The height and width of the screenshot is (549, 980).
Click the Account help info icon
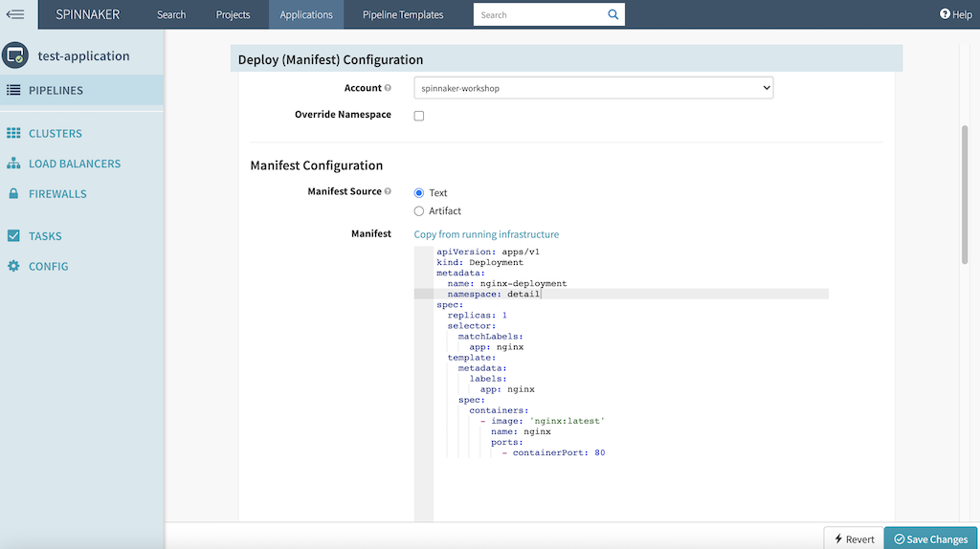389,88
